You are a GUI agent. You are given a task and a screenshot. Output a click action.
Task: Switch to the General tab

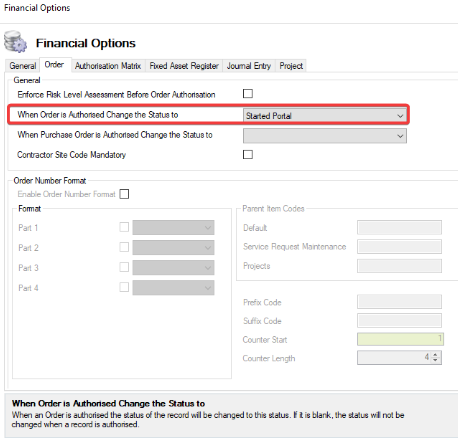point(23,66)
